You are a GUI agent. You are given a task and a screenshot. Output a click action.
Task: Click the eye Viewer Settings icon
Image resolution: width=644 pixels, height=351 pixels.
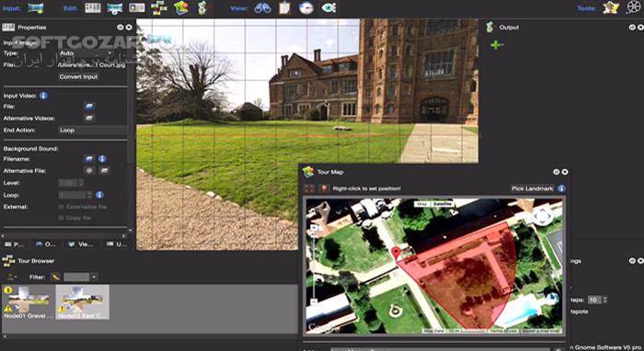[328, 7]
